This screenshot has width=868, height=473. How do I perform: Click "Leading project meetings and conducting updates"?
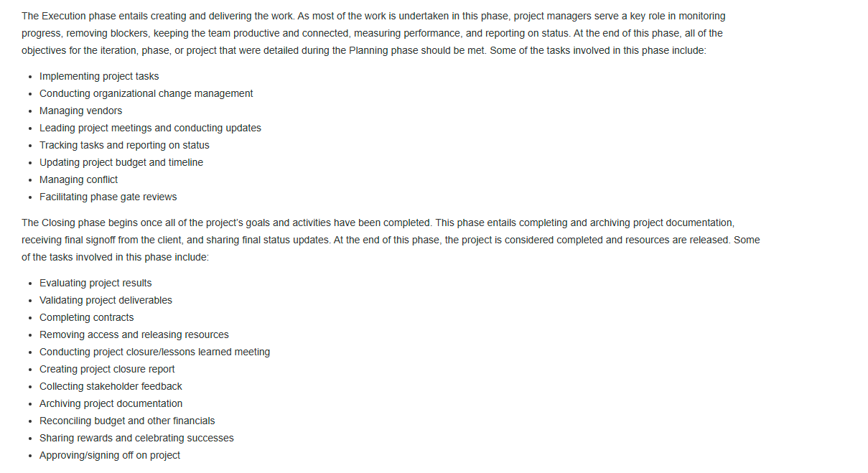click(150, 128)
